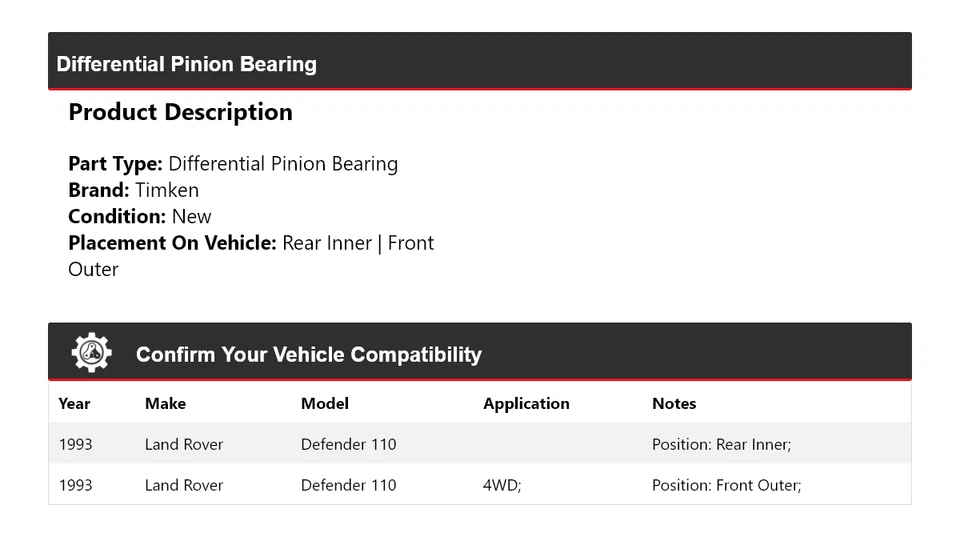This screenshot has height=537, width=960.
Task: Click the 4WD application cell
Action: click(x=502, y=485)
